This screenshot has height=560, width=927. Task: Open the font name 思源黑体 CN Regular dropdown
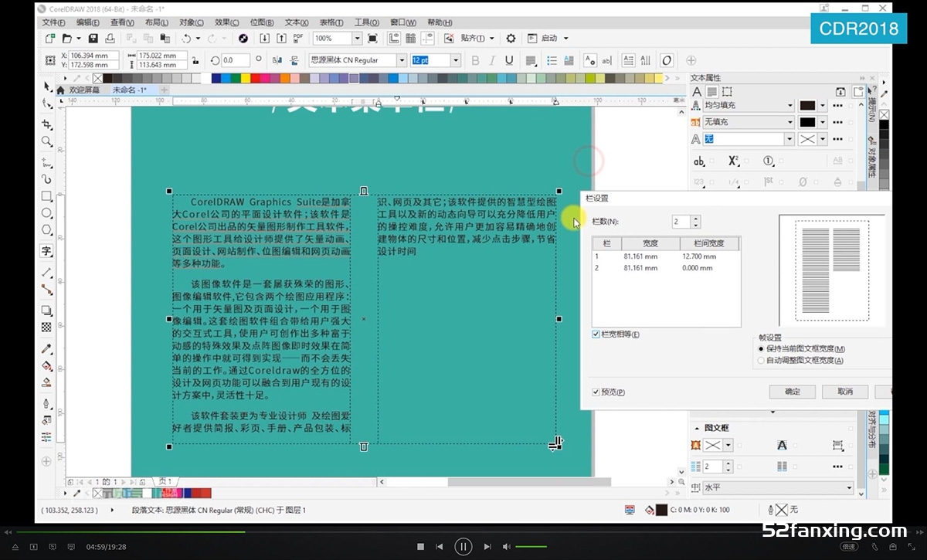click(401, 60)
